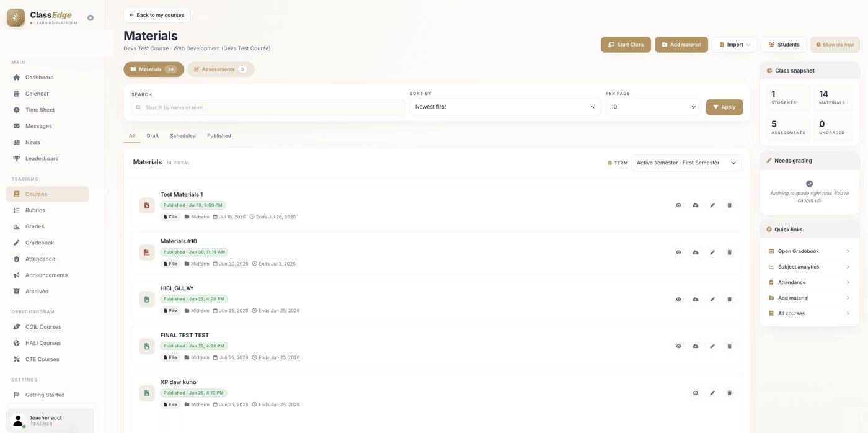The image size is (868, 433).
Task: Open CTE Courses in the sidebar
Action: tap(48, 359)
